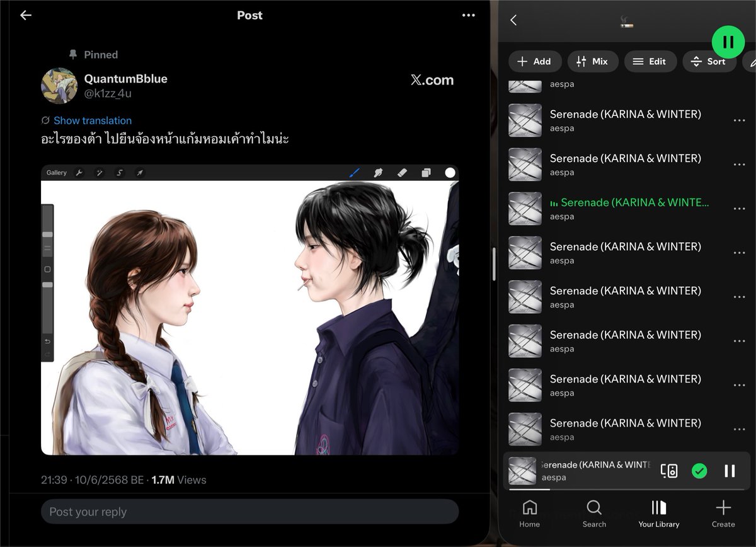
Task: Click the @k1zz_4u handle
Action: coord(108,94)
